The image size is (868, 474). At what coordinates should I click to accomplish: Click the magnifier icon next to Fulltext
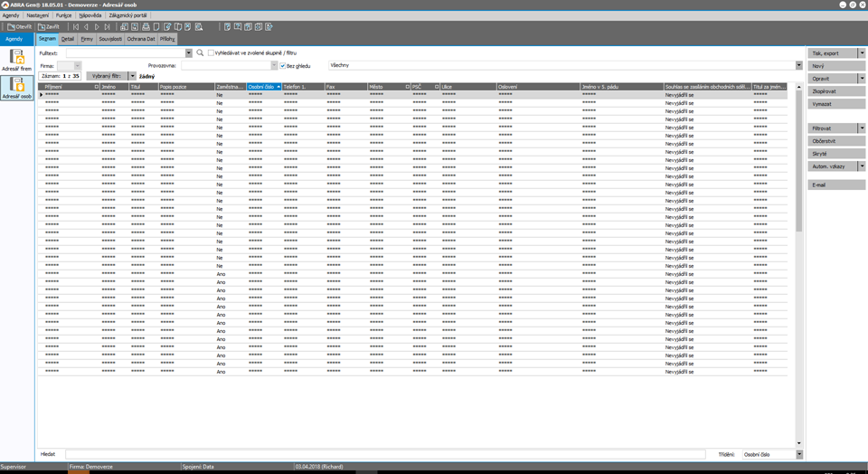[200, 52]
